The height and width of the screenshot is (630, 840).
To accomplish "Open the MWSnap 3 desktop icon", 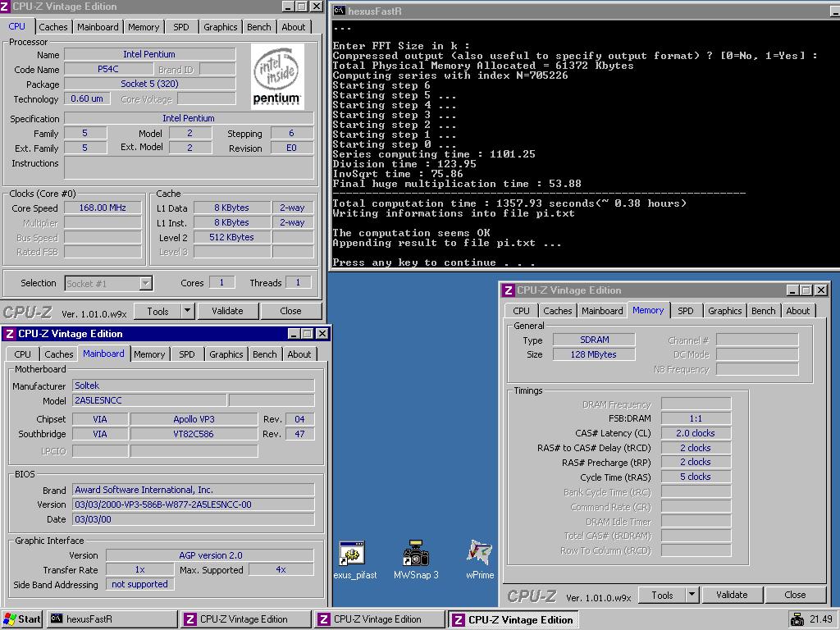I will pyautogui.click(x=416, y=554).
